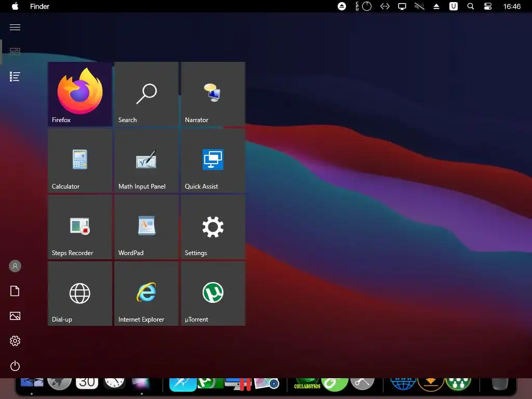This screenshot has width=532, height=399.
Task: Launch the Internet Explorer tile
Action: tap(147, 294)
